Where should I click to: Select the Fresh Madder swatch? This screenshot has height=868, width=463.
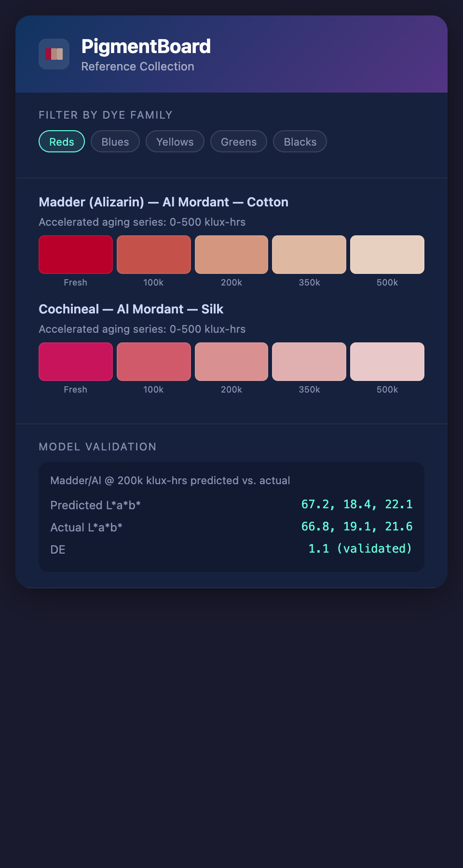tap(76, 255)
